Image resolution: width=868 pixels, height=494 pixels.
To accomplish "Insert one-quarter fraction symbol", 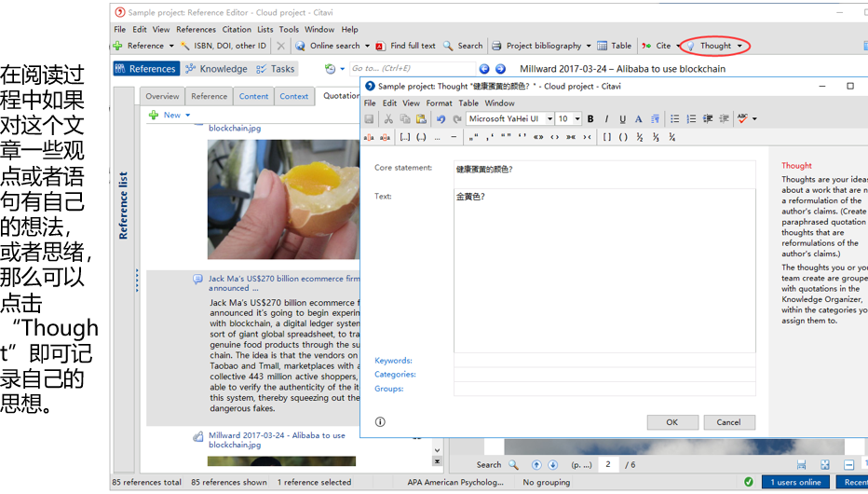I will click(x=671, y=137).
